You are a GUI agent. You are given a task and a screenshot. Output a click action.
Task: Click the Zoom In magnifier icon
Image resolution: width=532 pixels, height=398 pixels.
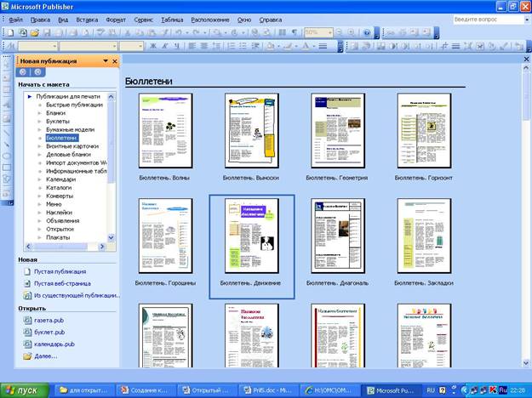coord(351,32)
